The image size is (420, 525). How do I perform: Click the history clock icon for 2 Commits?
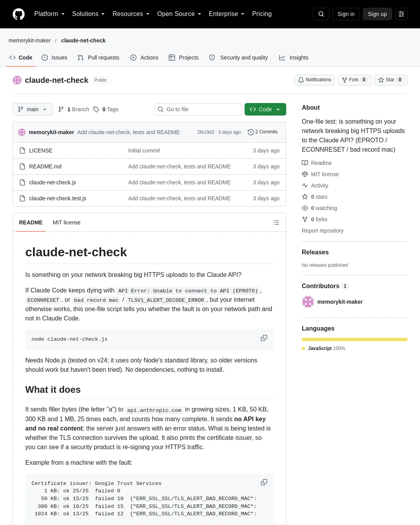(251, 132)
